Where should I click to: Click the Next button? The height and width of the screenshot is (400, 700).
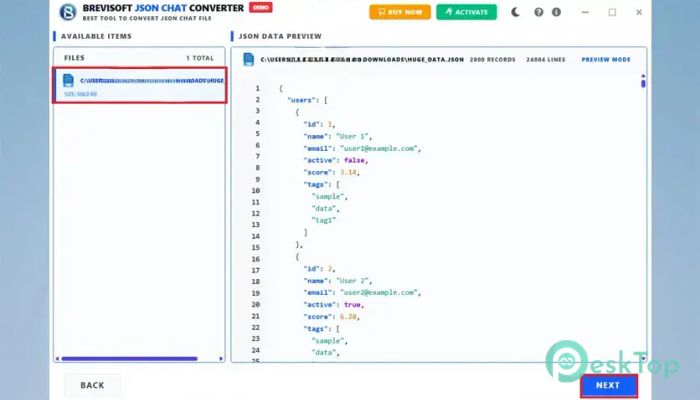[x=608, y=385]
